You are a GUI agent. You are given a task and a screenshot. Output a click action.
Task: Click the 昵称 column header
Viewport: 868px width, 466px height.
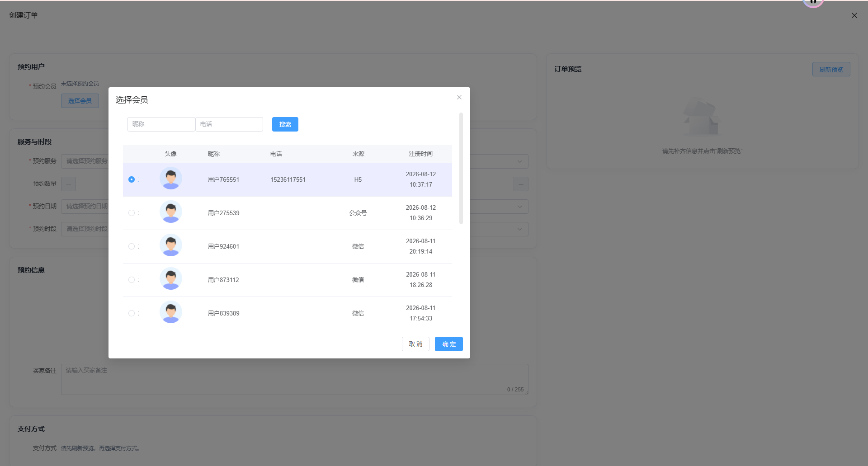(x=214, y=154)
